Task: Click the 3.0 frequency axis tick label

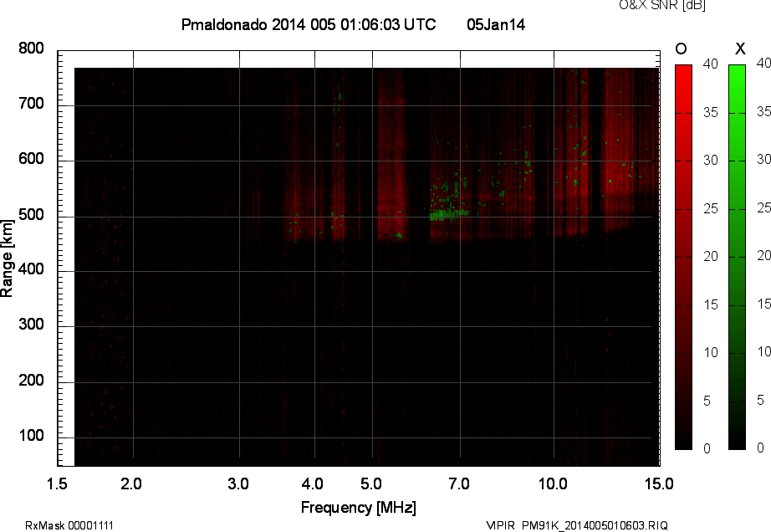Action: point(239,483)
